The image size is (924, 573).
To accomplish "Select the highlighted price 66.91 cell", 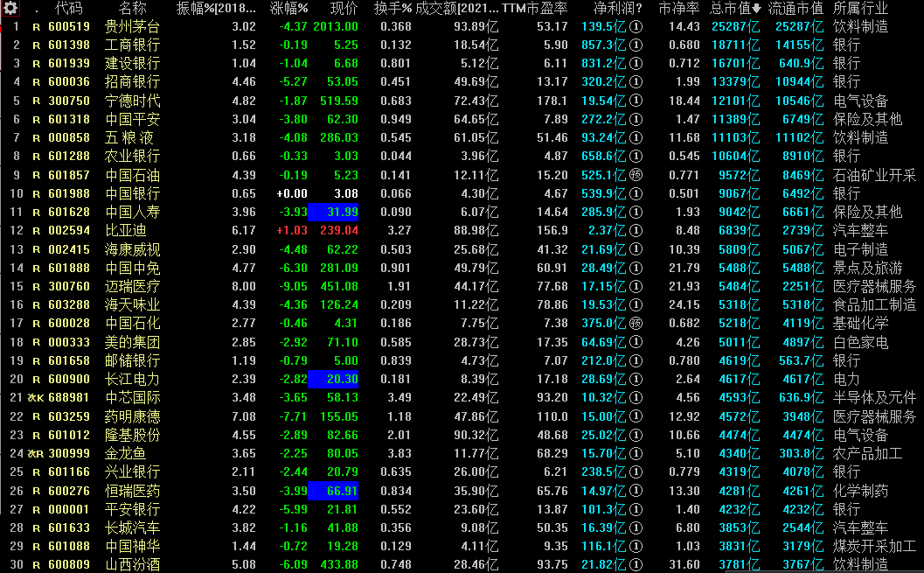I will [x=333, y=491].
